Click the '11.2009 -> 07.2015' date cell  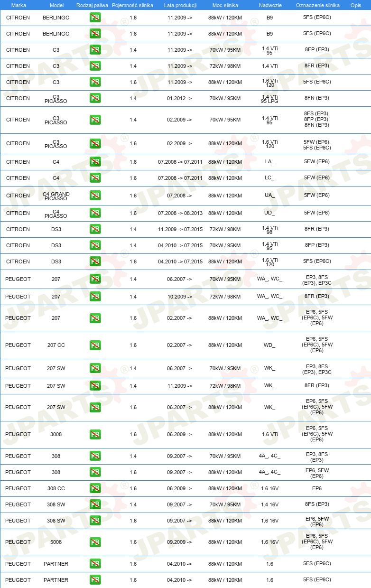(x=180, y=229)
